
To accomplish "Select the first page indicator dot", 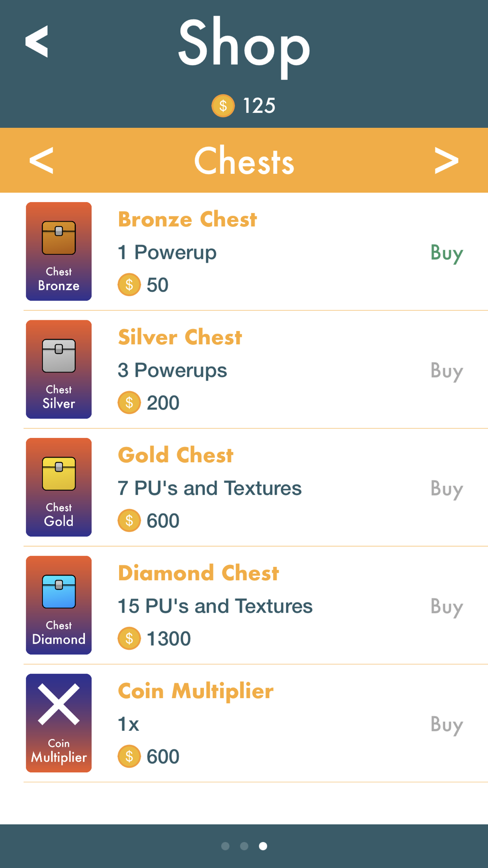I will [x=225, y=846].
